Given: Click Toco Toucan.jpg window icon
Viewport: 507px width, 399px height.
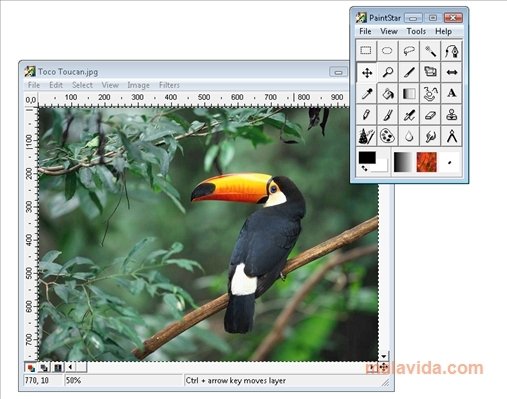Looking at the screenshot, I should pos(30,71).
